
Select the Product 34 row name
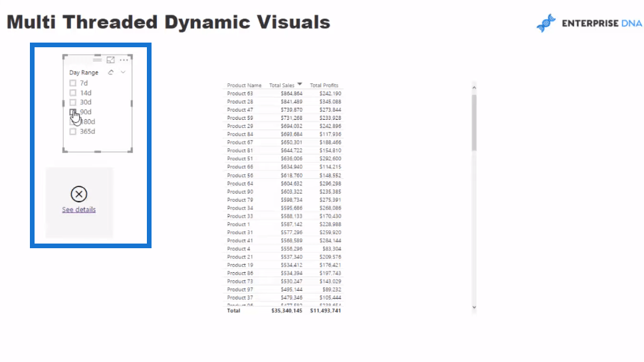(240, 208)
